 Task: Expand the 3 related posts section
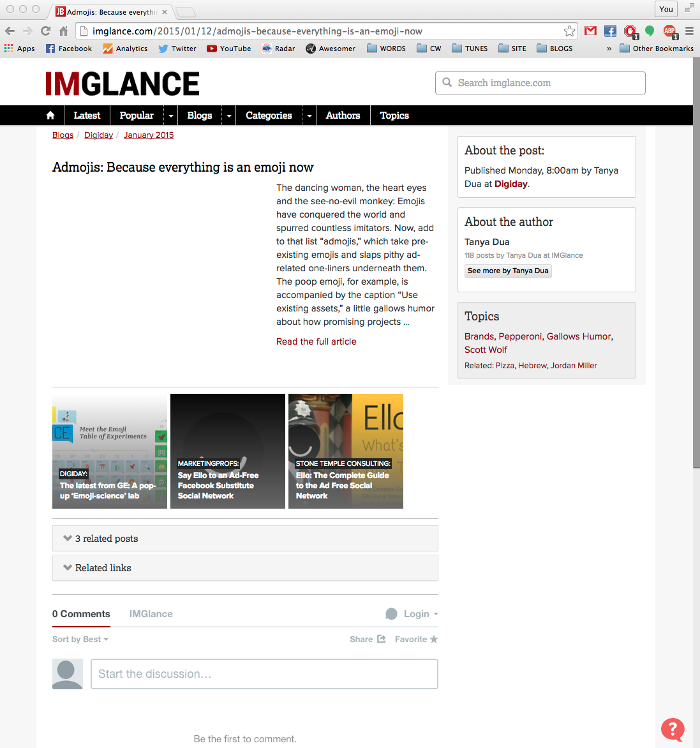point(245,539)
